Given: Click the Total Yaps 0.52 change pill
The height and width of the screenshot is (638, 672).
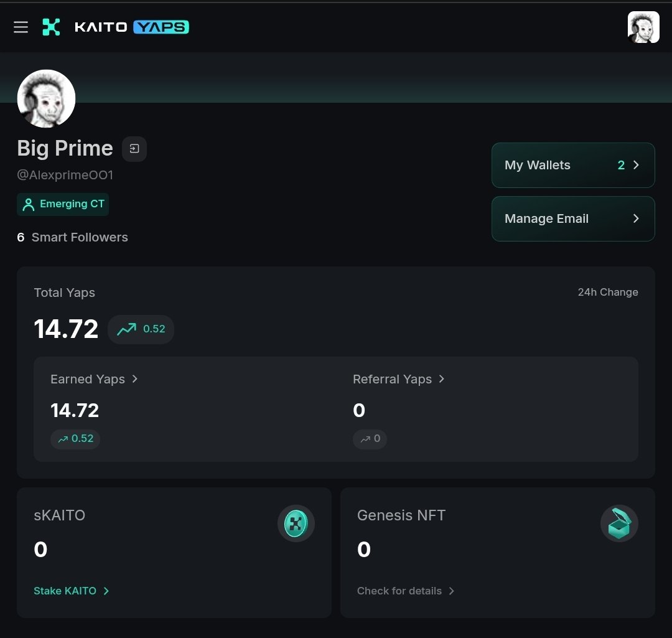Looking at the screenshot, I should coord(141,329).
